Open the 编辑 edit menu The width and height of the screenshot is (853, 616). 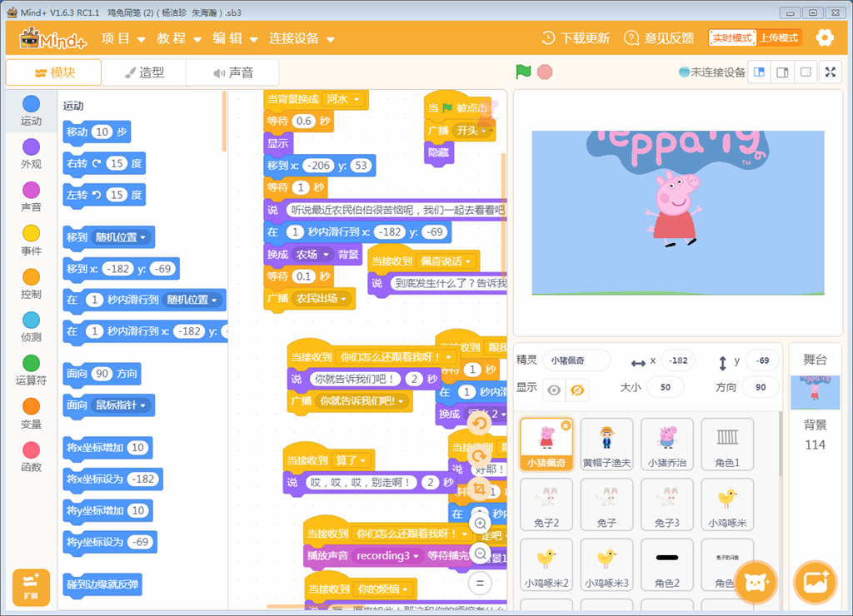(x=235, y=38)
